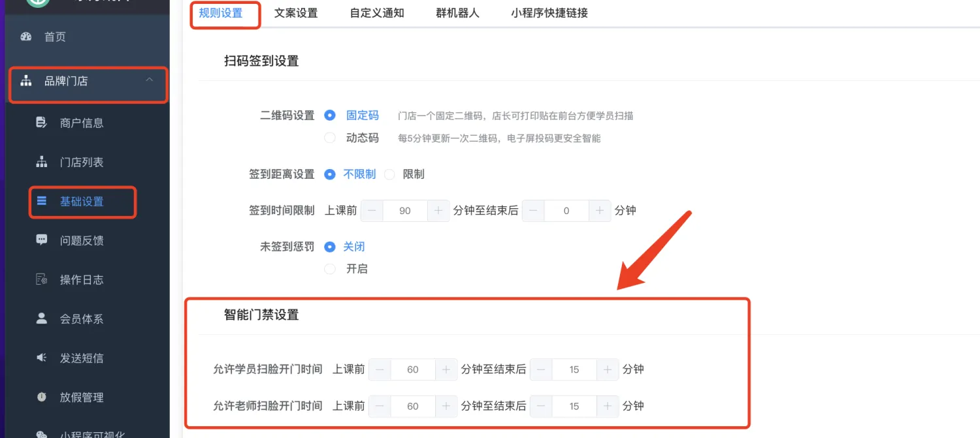Open 基础设置 in the sidebar
This screenshot has width=980, height=438.
tap(82, 202)
